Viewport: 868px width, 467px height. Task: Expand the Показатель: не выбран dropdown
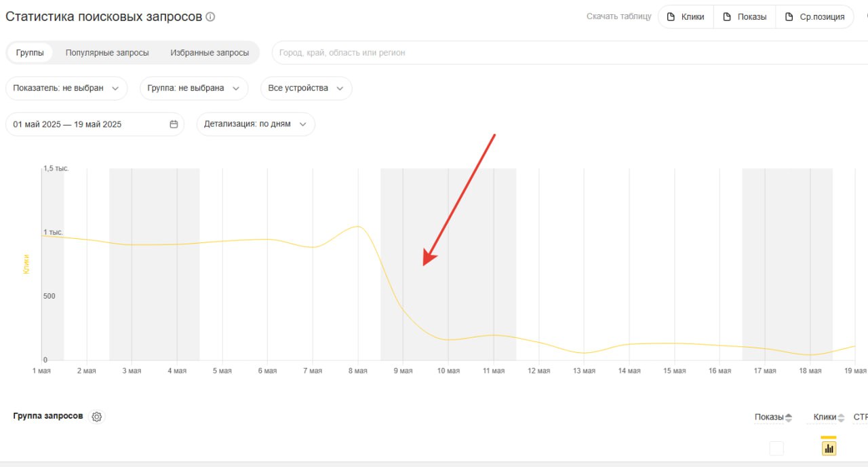tap(66, 88)
